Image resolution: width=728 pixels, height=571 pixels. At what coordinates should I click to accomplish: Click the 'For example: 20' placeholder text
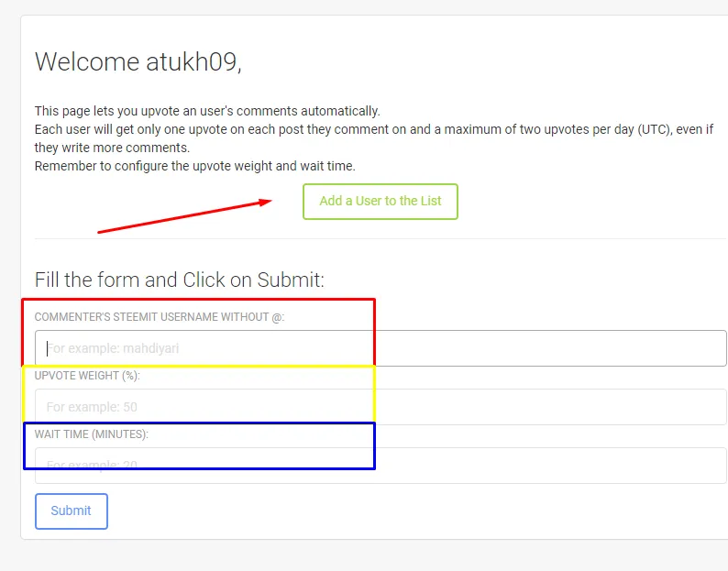pyautogui.click(x=92, y=465)
